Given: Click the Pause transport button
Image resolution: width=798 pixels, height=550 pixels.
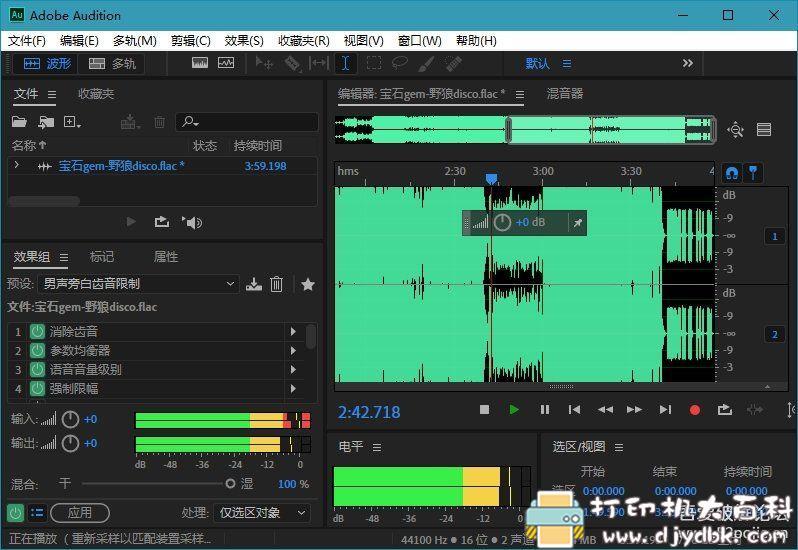Looking at the screenshot, I should tap(545, 410).
